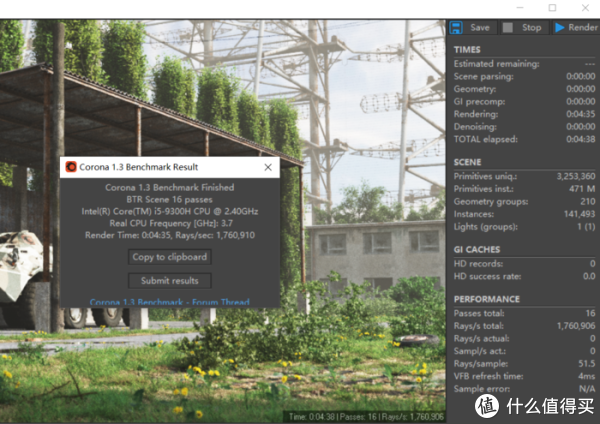Screen dimensions: 600x424
Task: Click Submit results button
Action: pos(170,280)
